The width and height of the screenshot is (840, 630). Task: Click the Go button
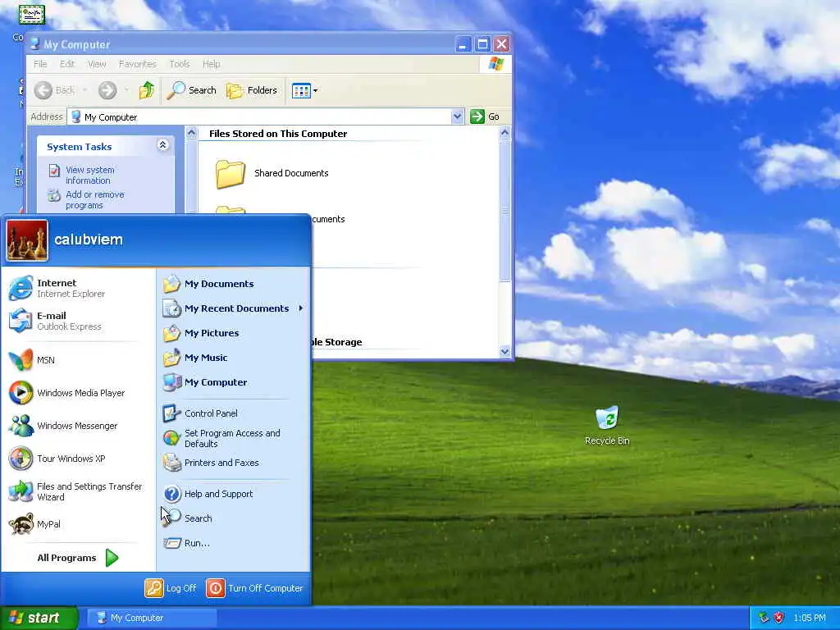(x=485, y=116)
